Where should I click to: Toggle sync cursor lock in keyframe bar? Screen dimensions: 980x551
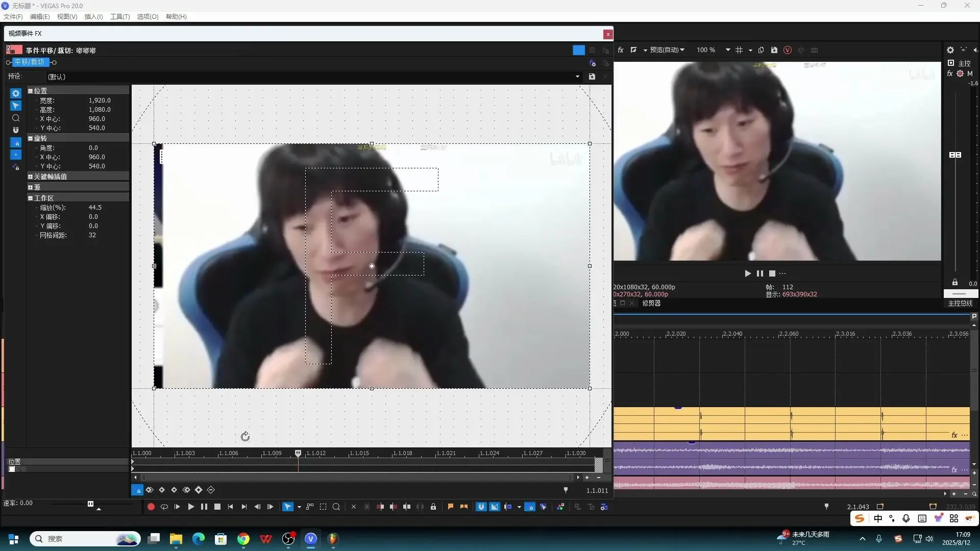click(x=137, y=490)
